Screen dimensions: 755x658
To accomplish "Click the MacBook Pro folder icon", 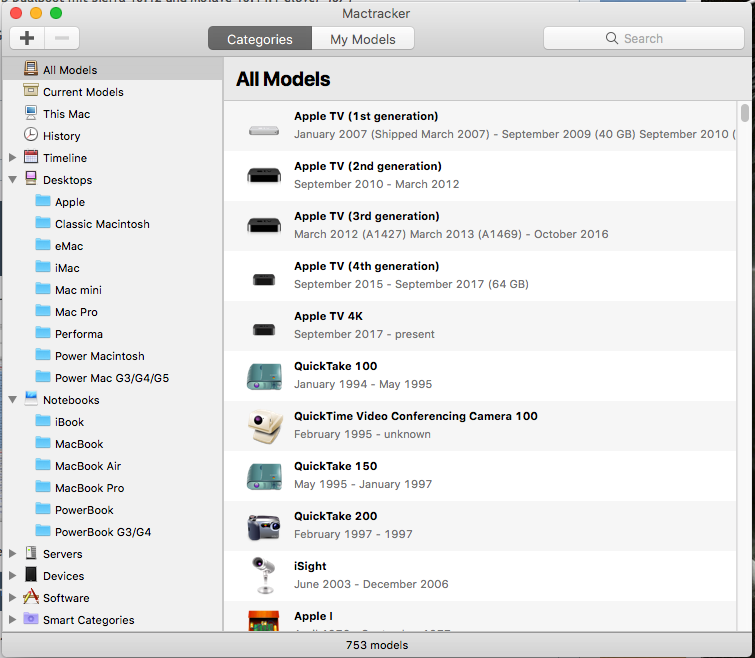I will coord(43,487).
